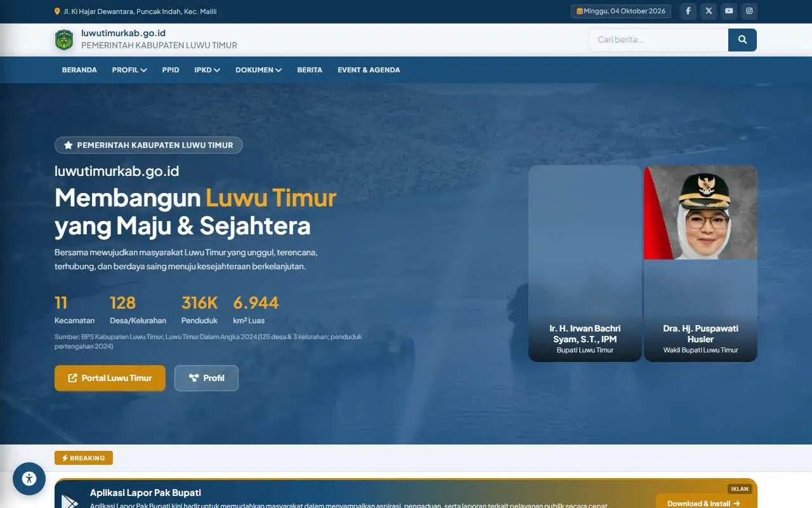Click the Download & Install button
This screenshot has width=812, height=508.
point(704,503)
